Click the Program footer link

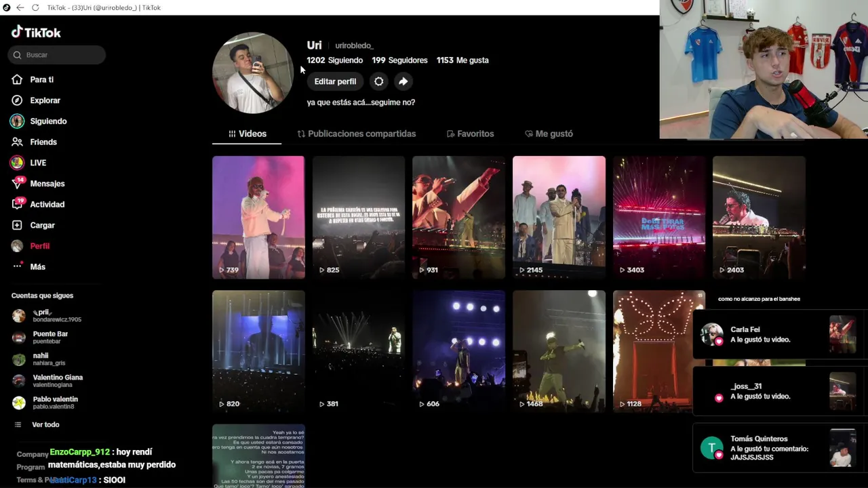[31, 467]
